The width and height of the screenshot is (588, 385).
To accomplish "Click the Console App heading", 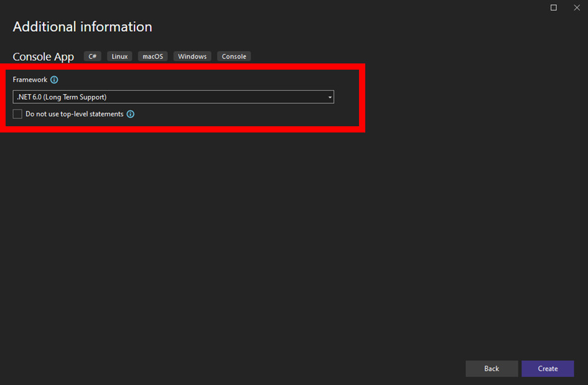I will 44,57.
